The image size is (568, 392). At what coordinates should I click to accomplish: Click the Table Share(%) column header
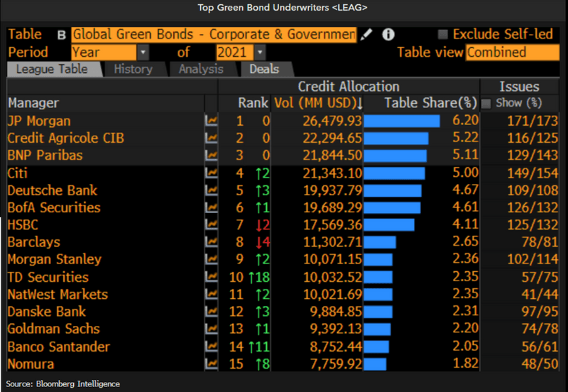point(430,103)
